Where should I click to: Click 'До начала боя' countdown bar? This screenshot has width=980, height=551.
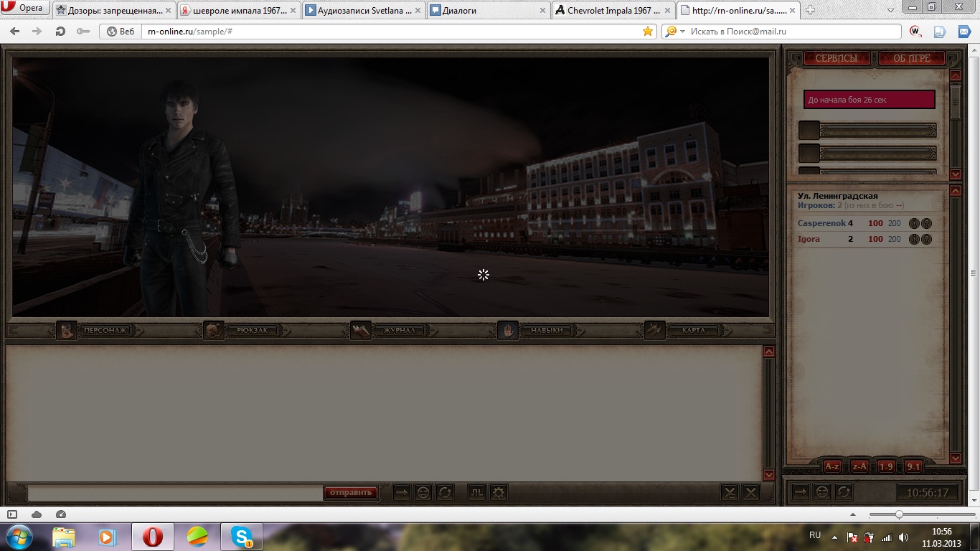(x=870, y=100)
